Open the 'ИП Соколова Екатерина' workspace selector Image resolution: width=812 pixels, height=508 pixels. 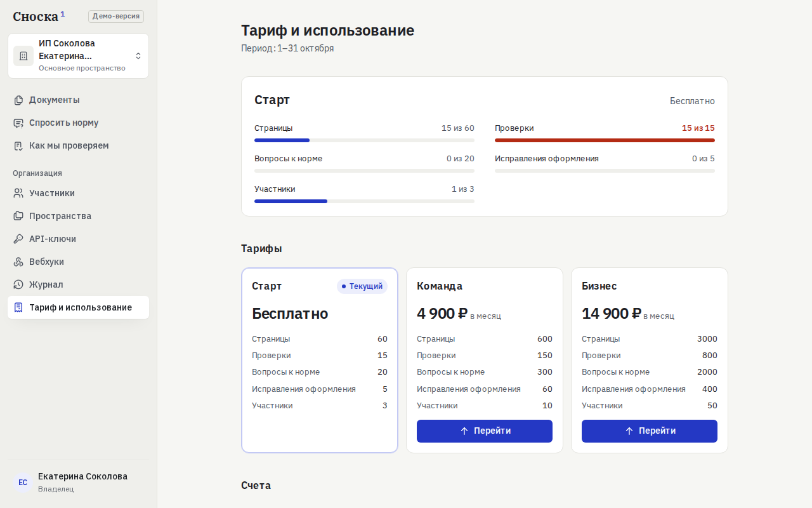coord(78,56)
